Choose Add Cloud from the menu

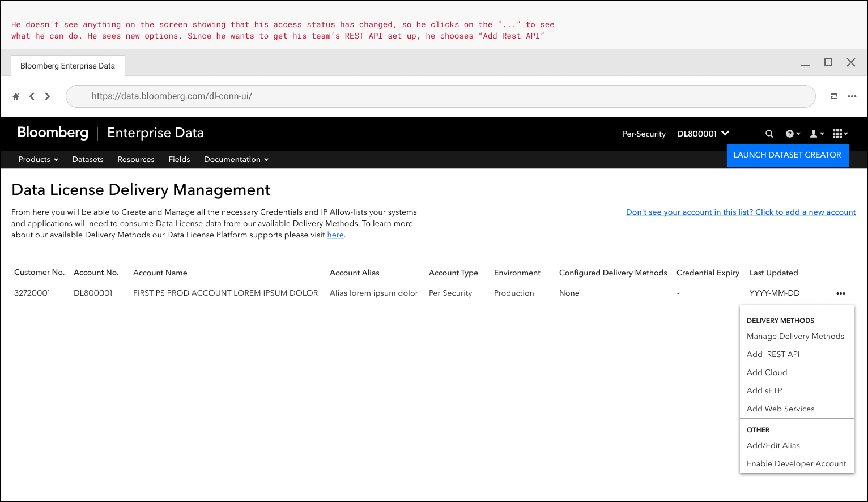[767, 373]
